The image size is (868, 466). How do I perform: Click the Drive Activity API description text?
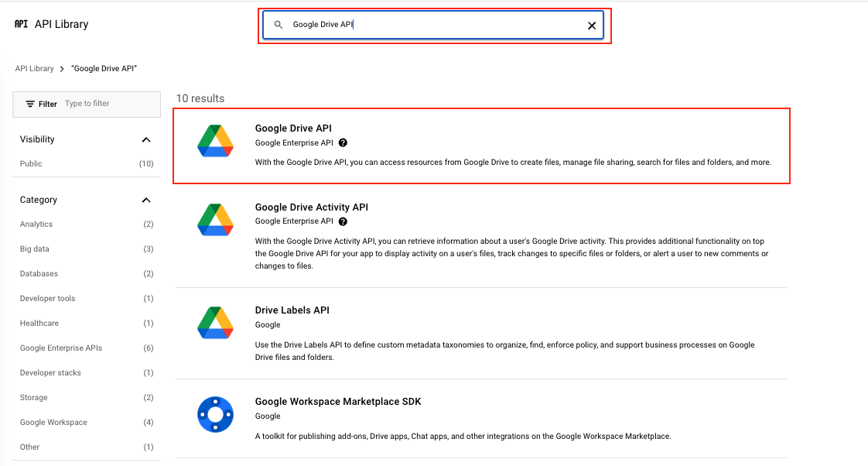coord(511,253)
